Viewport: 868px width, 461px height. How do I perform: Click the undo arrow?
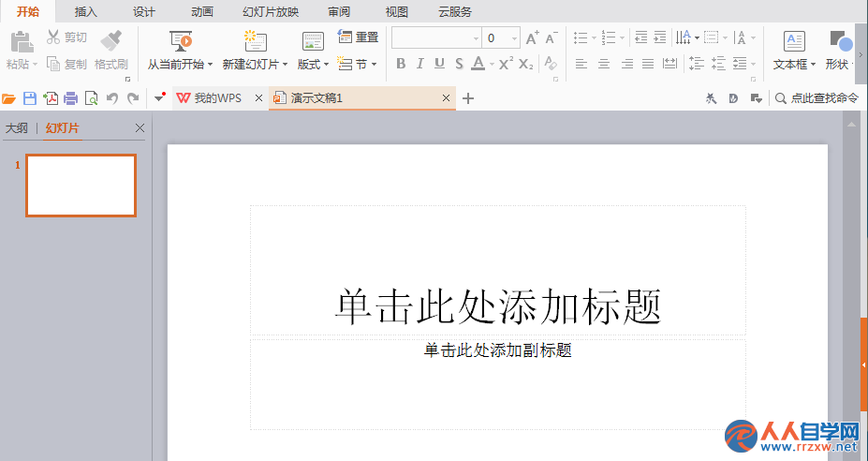pyautogui.click(x=112, y=98)
